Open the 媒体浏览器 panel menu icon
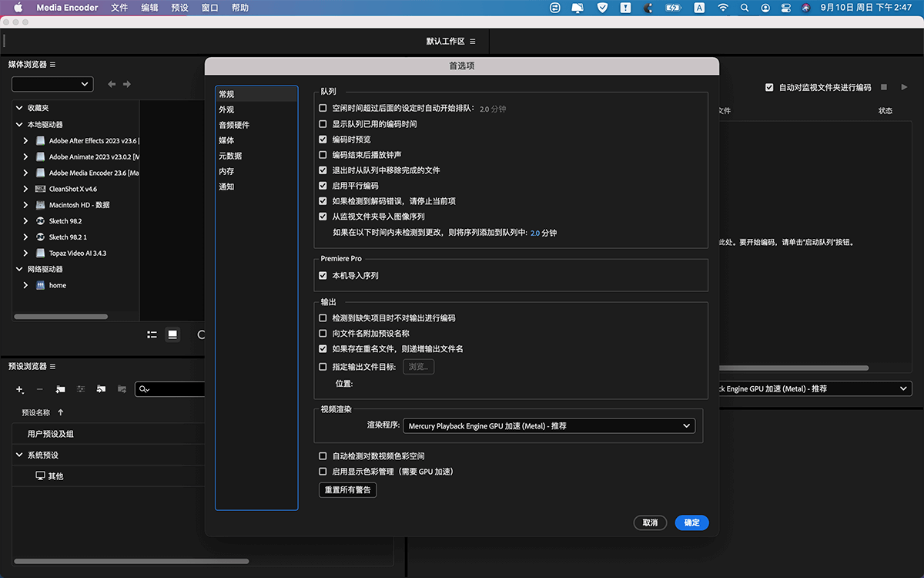 click(52, 65)
